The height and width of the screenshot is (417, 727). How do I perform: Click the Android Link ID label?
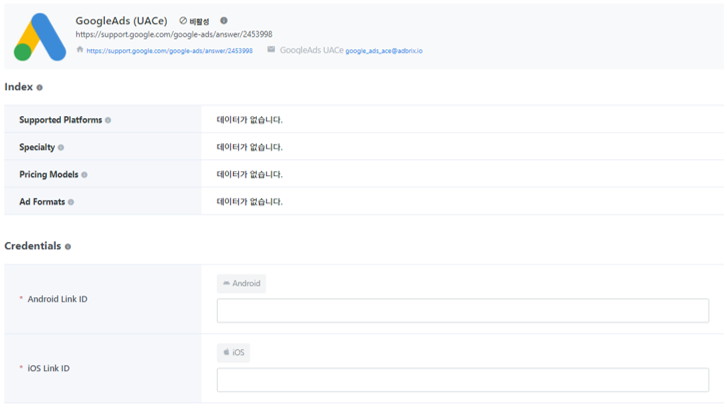click(x=57, y=299)
